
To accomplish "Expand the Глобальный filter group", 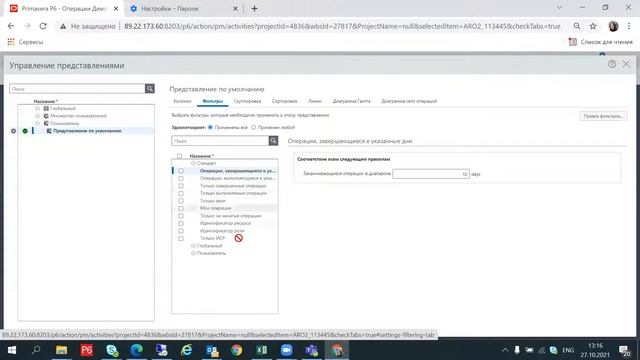I will tap(193, 246).
